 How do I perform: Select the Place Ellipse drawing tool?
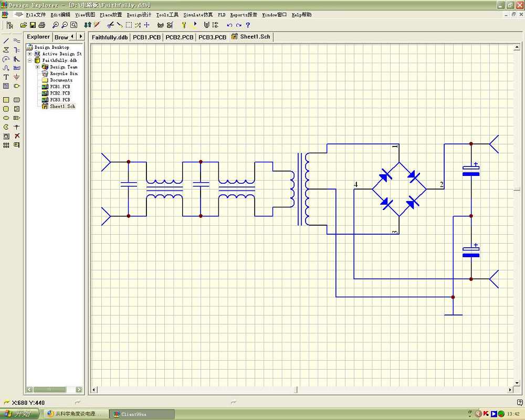(6, 118)
